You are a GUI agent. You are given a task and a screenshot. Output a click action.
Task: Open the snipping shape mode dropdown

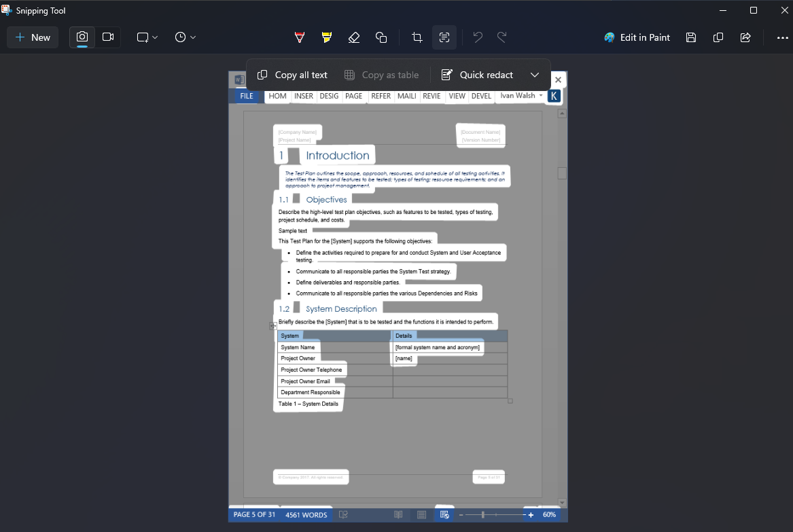pos(147,37)
